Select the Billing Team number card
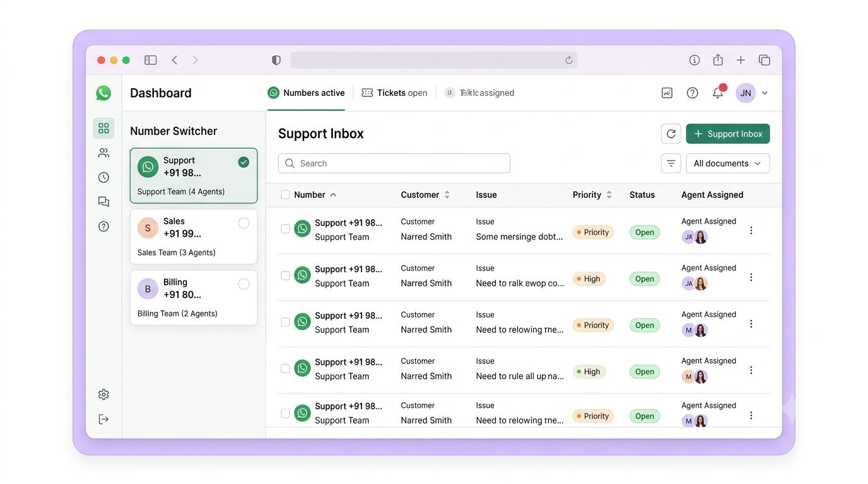Screen dimensions: 868x484 tap(194, 297)
